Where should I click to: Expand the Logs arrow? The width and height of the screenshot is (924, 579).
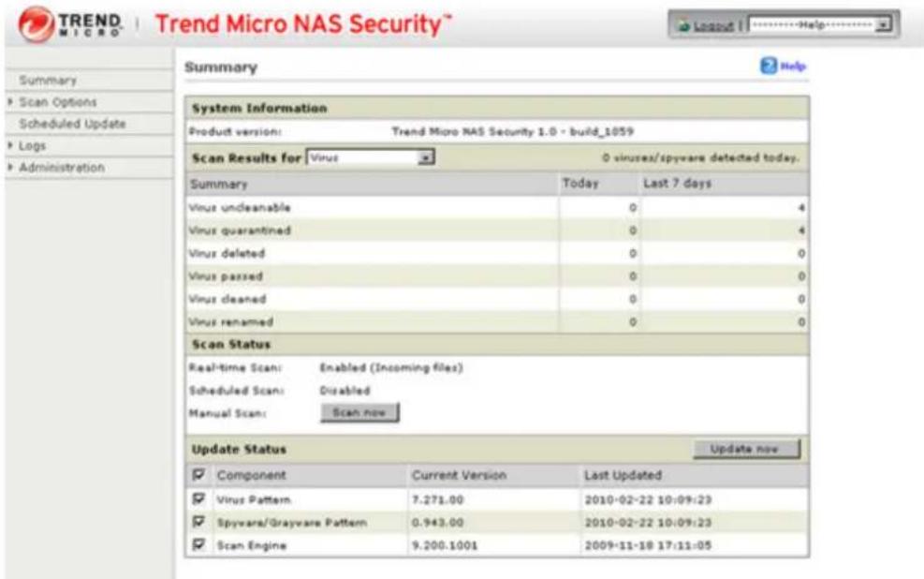(x=10, y=145)
